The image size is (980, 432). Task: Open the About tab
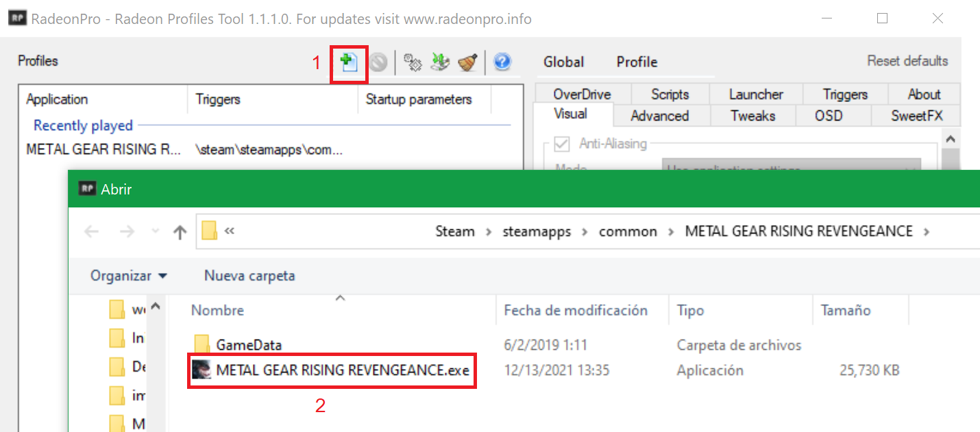924,94
